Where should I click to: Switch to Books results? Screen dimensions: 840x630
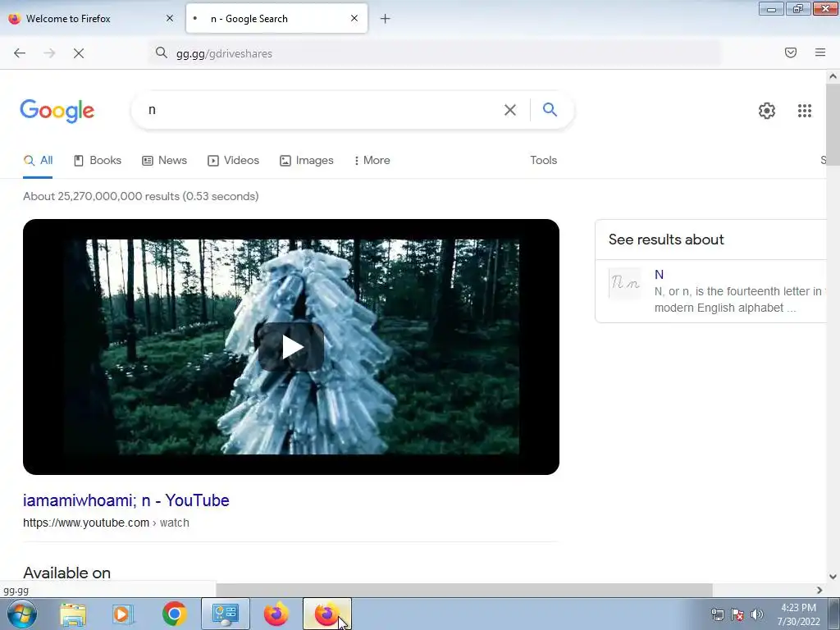click(98, 160)
